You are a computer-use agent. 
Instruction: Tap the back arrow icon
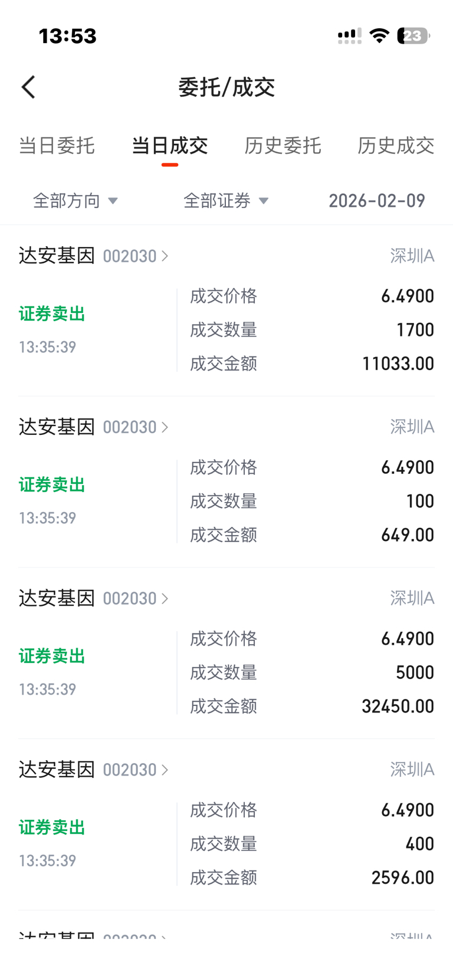tap(28, 87)
